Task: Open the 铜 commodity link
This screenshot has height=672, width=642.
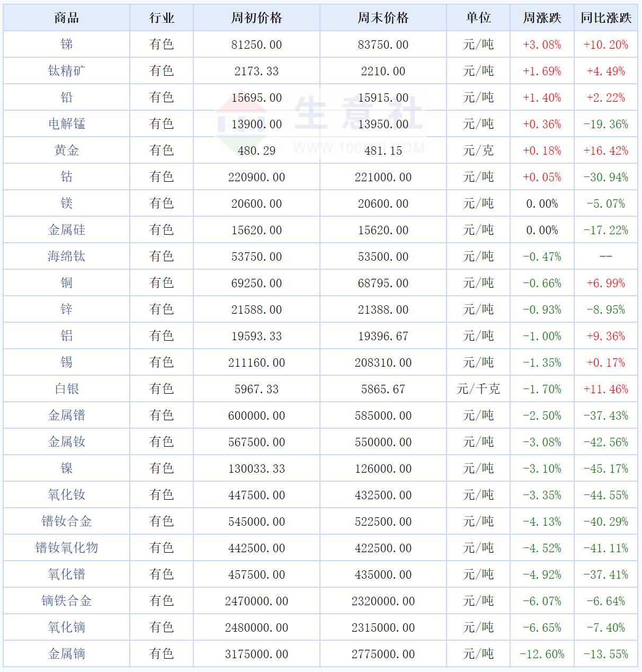Action: pos(66,283)
